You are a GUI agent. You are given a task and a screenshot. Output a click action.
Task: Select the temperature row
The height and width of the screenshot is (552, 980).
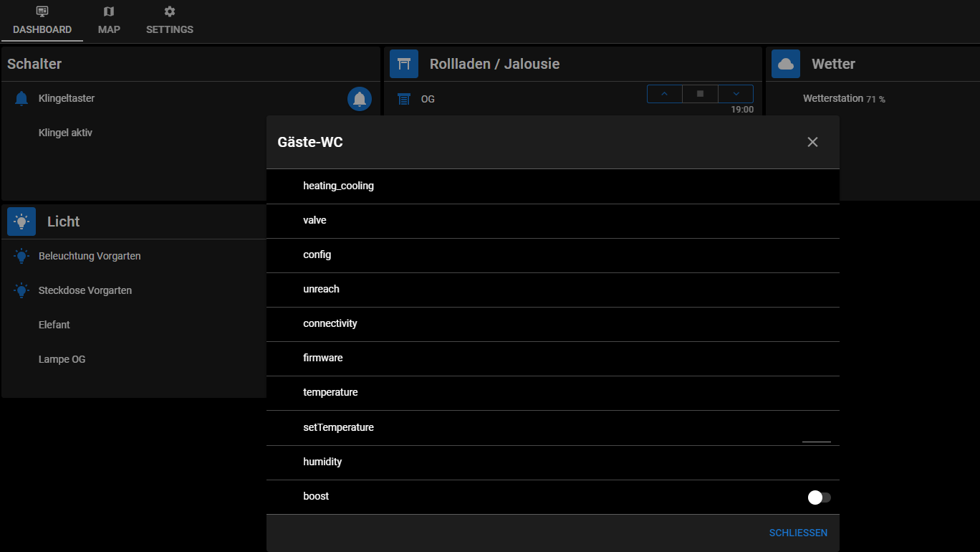(553, 393)
